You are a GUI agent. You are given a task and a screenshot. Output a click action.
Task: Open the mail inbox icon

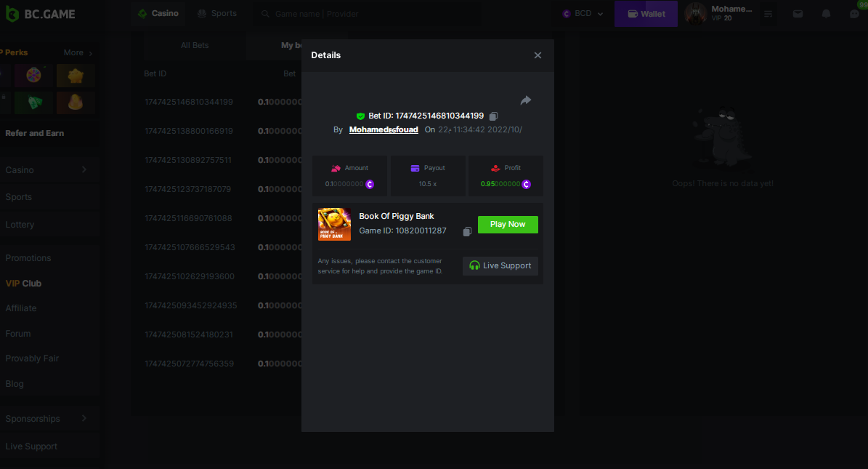(798, 14)
